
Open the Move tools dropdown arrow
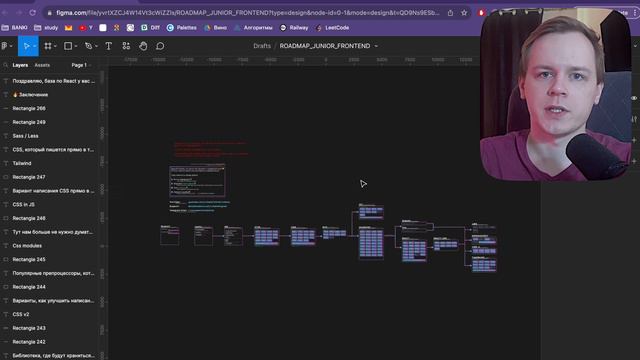(35, 47)
